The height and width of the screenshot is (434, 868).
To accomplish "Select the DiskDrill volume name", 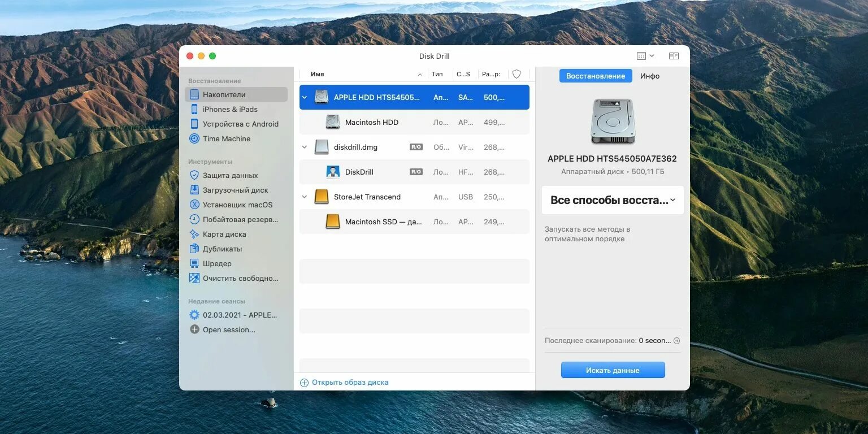I will pyautogui.click(x=359, y=172).
